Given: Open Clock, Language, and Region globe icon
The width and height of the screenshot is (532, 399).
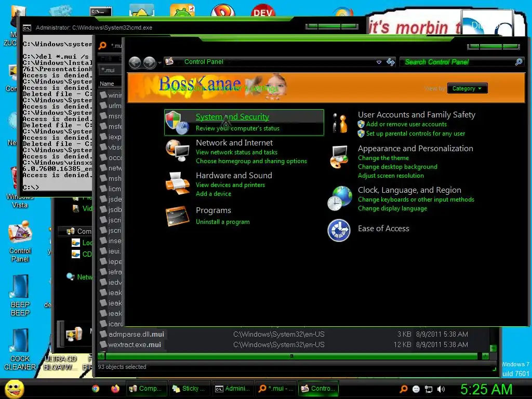Looking at the screenshot, I should pyautogui.click(x=339, y=198).
